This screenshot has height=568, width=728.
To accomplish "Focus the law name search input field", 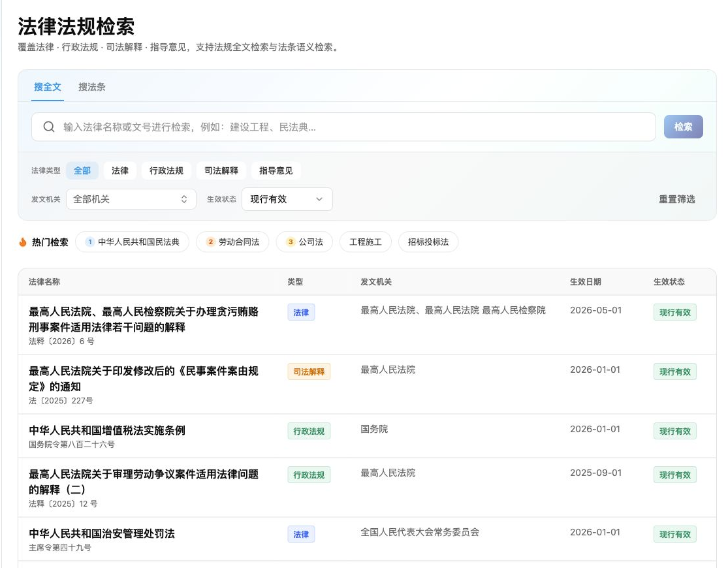I will [343, 127].
